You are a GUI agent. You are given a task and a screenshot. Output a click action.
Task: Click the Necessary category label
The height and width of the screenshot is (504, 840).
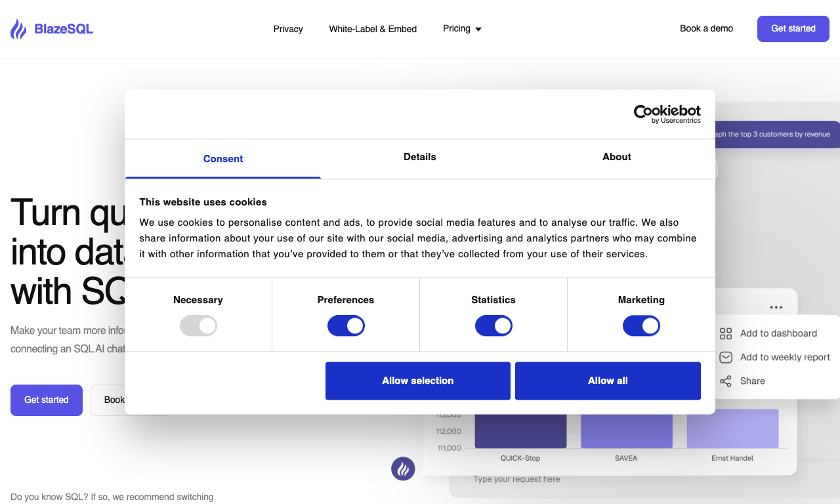(198, 300)
